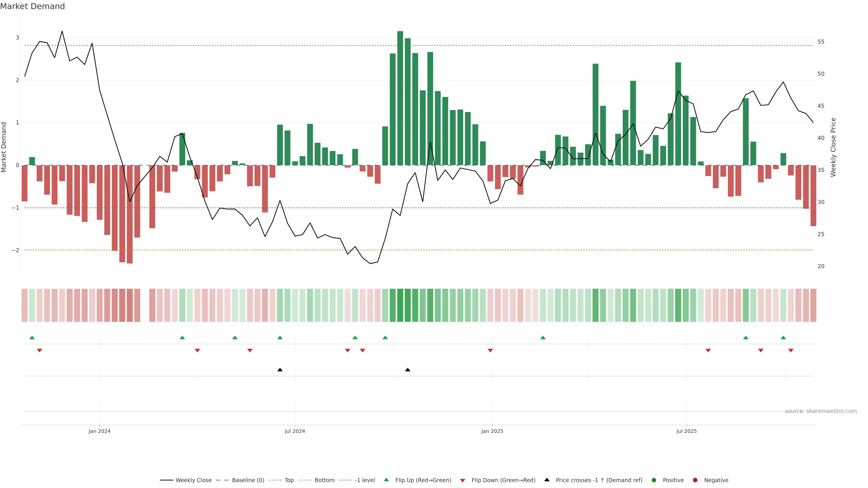
Task: Click the red Negative circle in the legend
Action: 695,480
